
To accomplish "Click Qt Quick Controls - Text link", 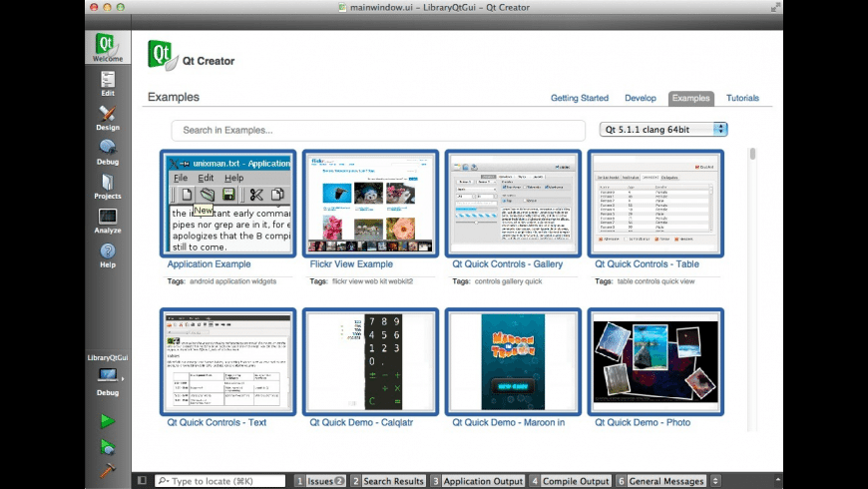I will [x=217, y=422].
